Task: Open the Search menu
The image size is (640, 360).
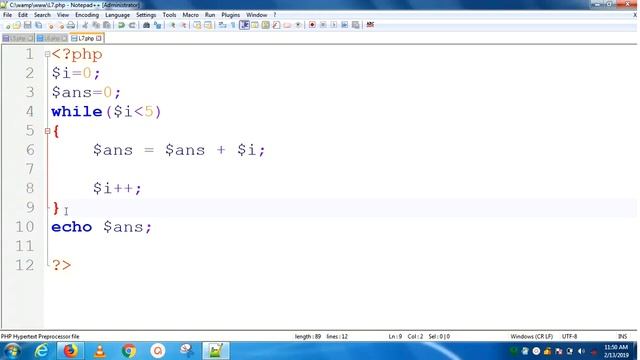Action: [42, 15]
